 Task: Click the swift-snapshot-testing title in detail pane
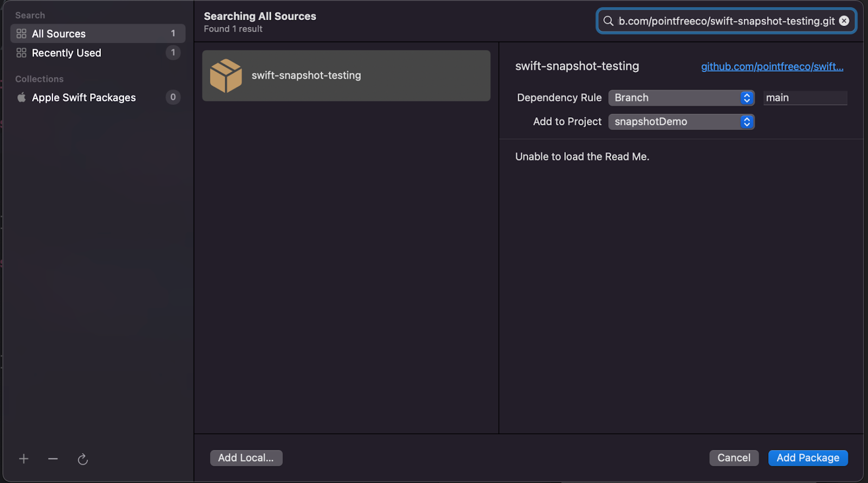point(577,66)
